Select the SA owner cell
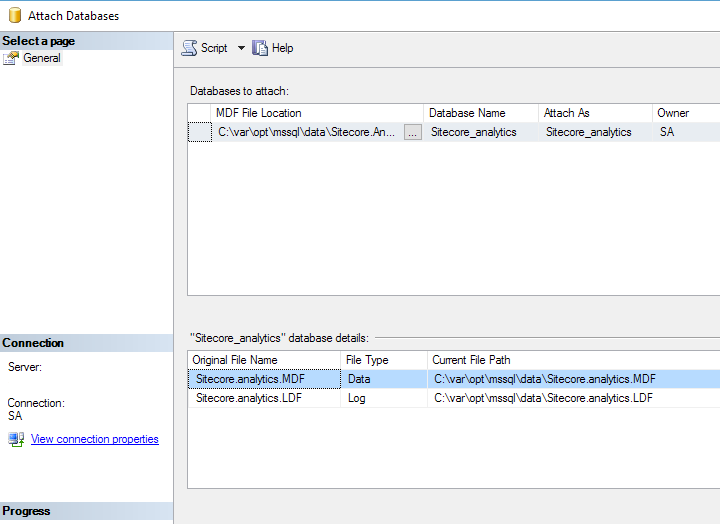 tap(686, 132)
